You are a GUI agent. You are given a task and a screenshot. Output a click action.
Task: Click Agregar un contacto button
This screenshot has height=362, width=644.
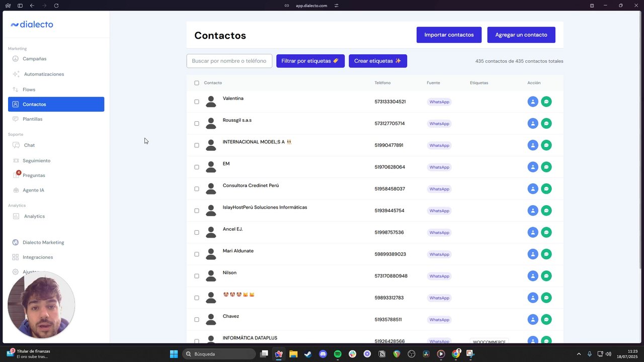point(521,35)
